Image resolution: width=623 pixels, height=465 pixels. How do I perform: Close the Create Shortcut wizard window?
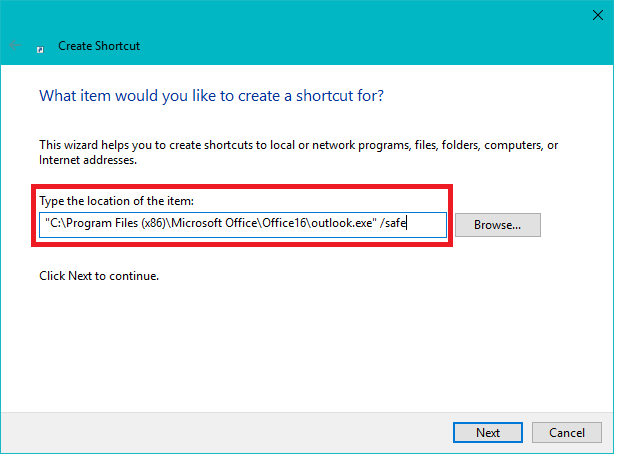coord(598,14)
